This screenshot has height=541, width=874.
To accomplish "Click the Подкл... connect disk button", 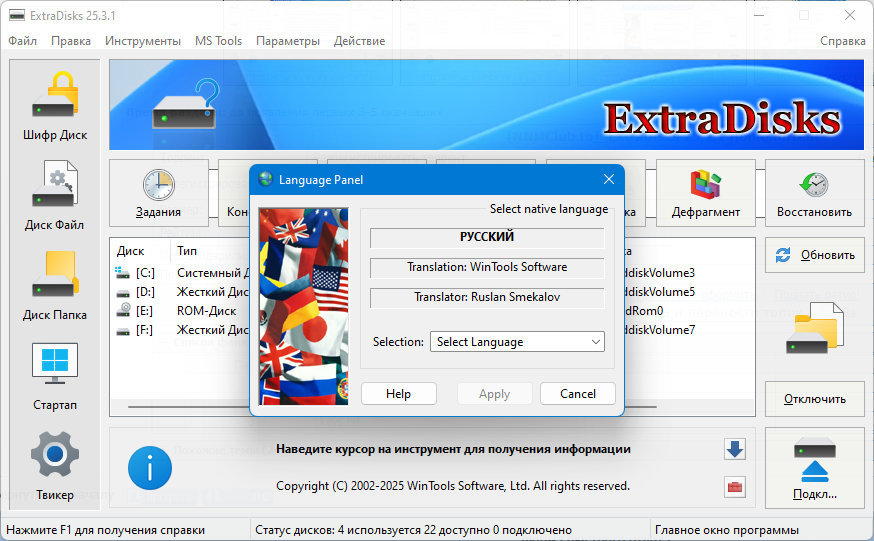I will point(814,468).
